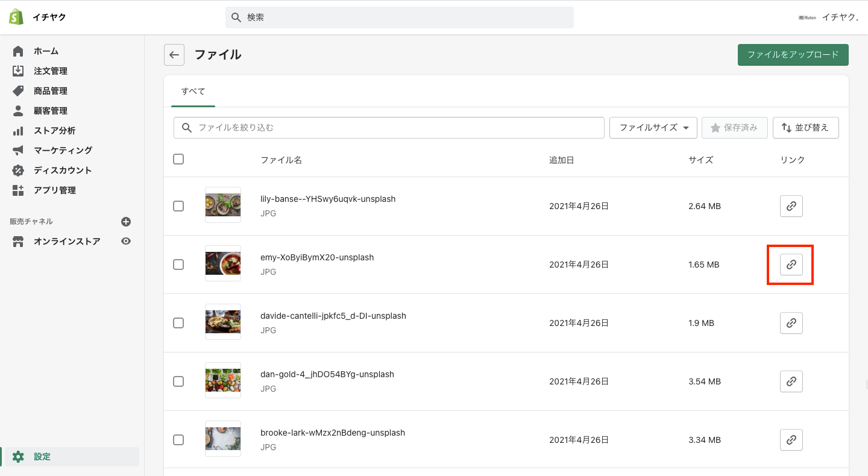Check the lily-banse file checkbox

[178, 206]
